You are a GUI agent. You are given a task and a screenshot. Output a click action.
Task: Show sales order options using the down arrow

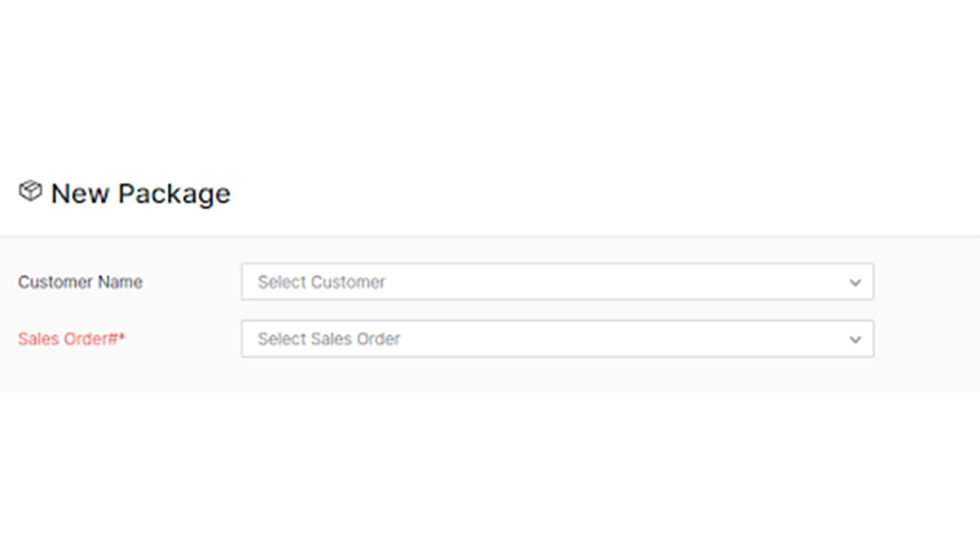(x=855, y=339)
